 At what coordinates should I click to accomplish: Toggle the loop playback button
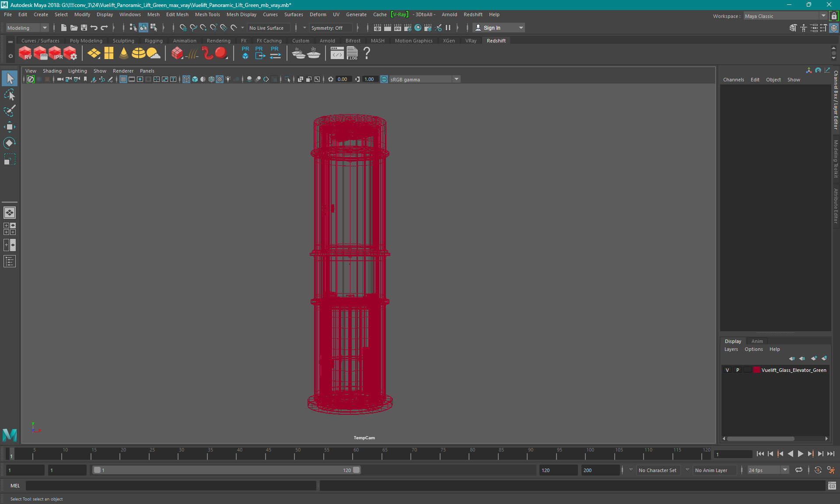point(799,470)
